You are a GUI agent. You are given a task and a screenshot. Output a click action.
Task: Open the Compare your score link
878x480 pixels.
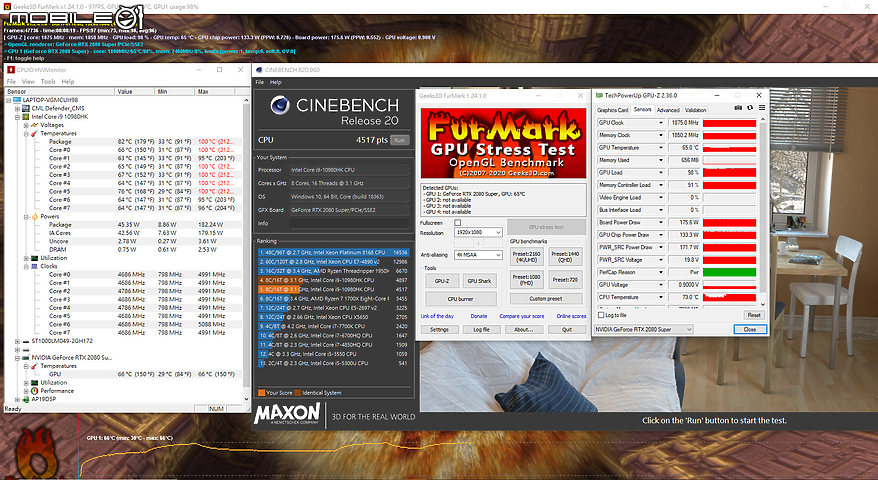click(x=521, y=316)
